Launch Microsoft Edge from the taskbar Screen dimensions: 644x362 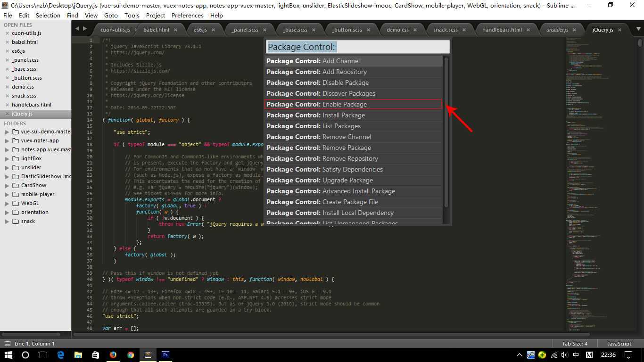(61, 355)
